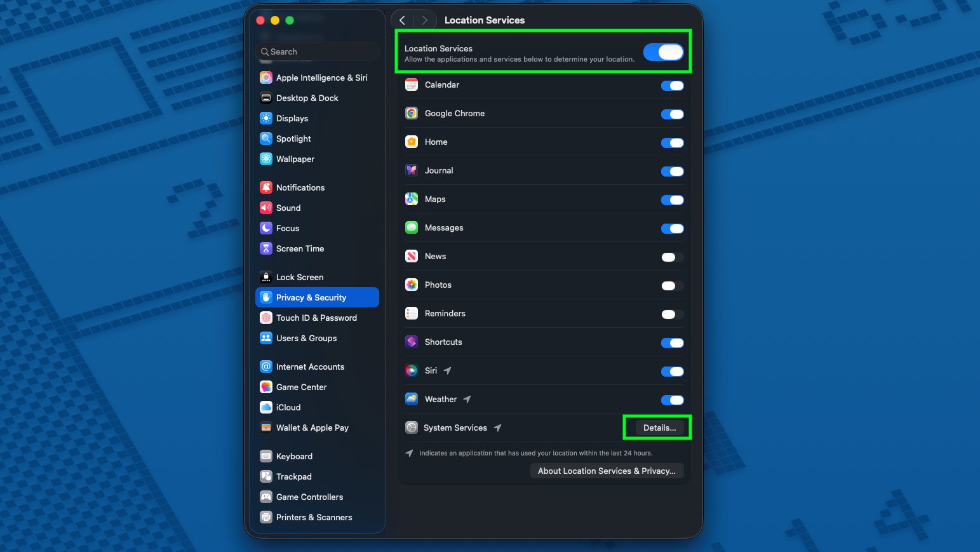Click the Wallet & Apple Pay icon
Screen dimensions: 980x552
266,427
